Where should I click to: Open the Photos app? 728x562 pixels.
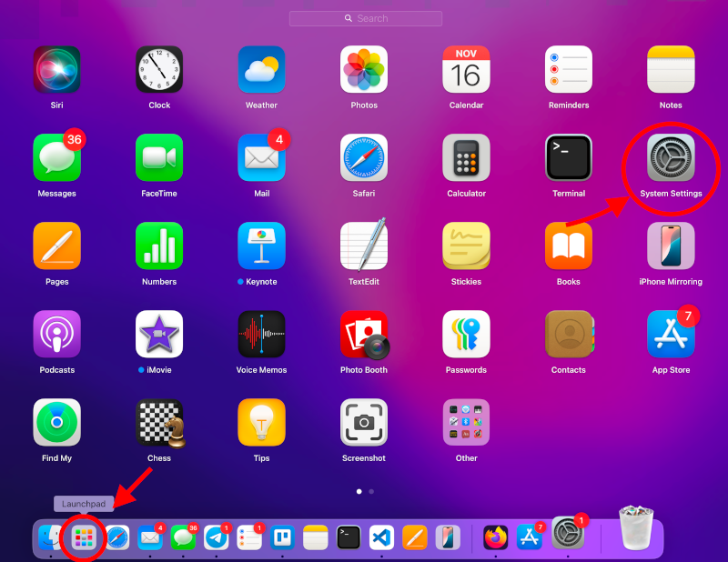pos(364,69)
